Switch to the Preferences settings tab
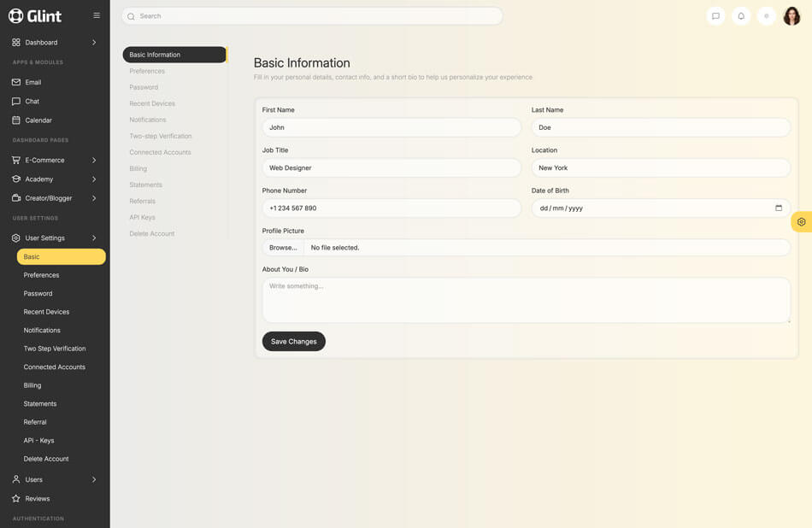This screenshot has height=528, width=812. coord(147,71)
